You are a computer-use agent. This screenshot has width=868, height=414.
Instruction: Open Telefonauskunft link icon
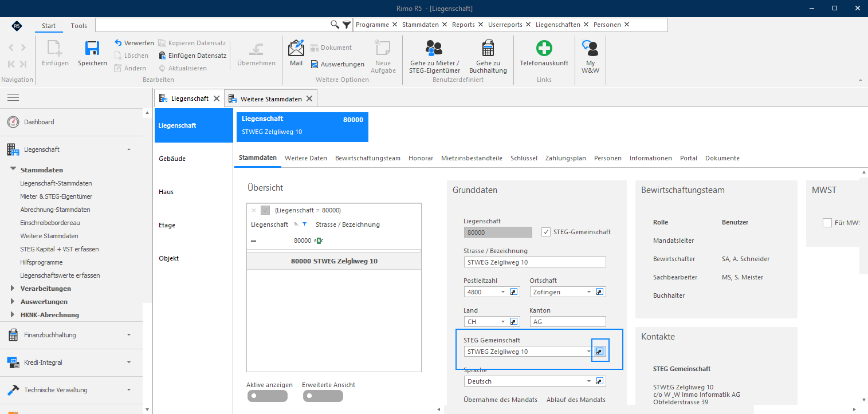[x=544, y=48]
